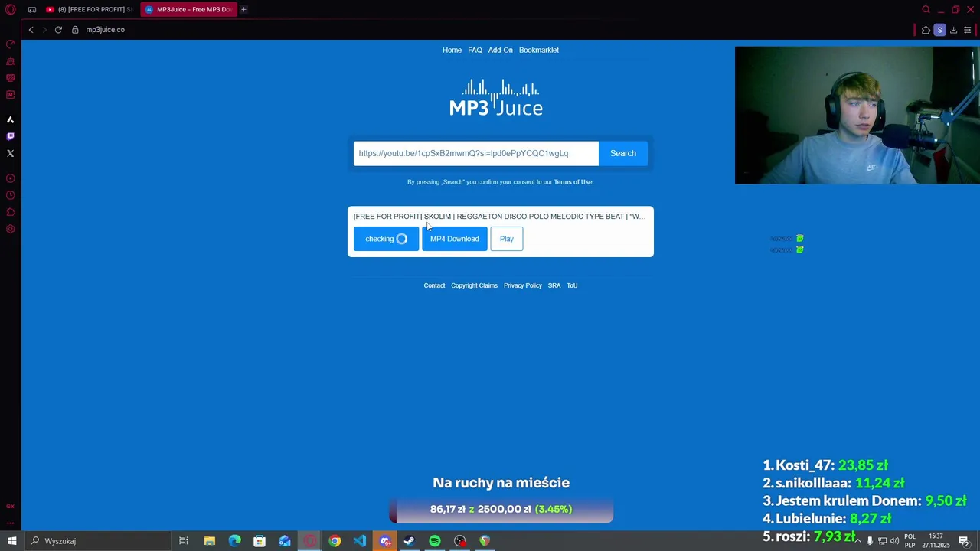Open a new tab with plus button
The image size is (980, 551).
coord(243,10)
